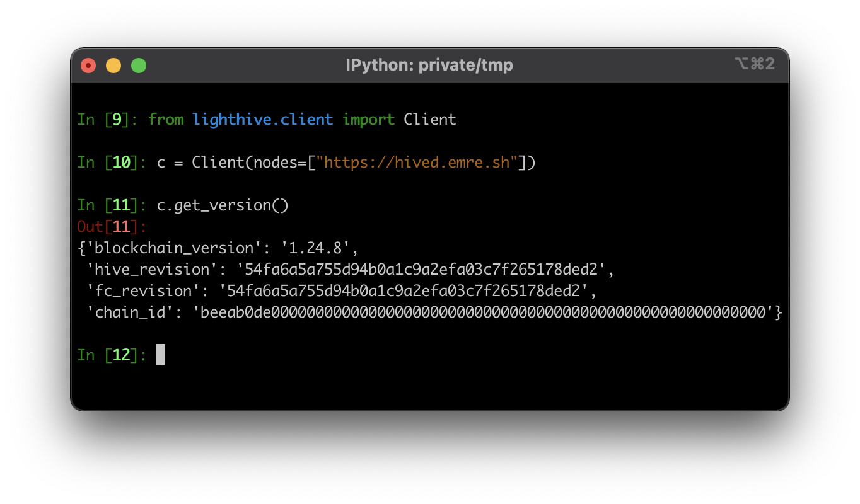
Task: Click the ⌥⌘2 shortcut indicator
Action: point(754,64)
